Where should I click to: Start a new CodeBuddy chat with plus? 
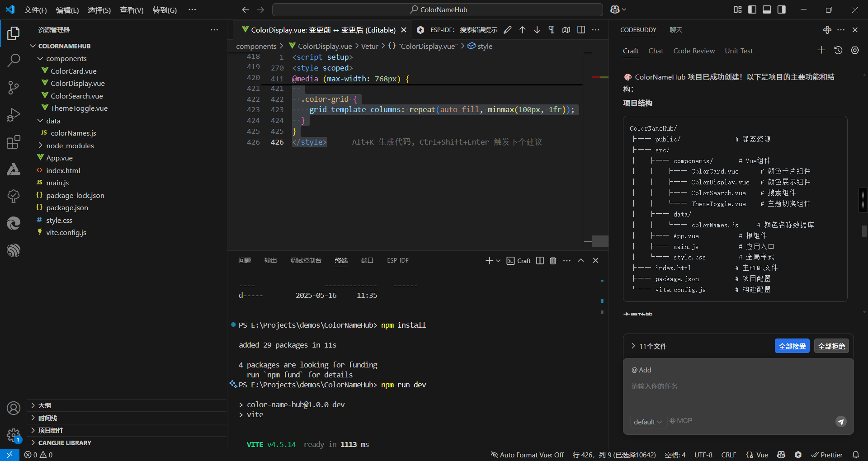[x=821, y=50]
